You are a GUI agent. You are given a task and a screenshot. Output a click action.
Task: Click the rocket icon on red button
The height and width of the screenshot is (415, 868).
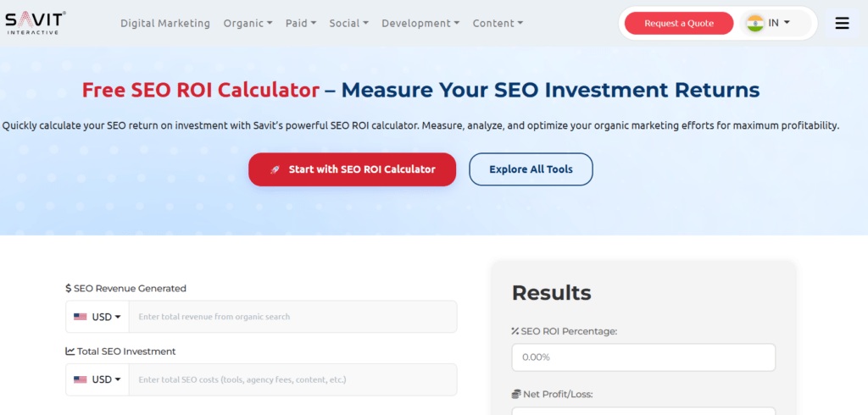click(275, 169)
